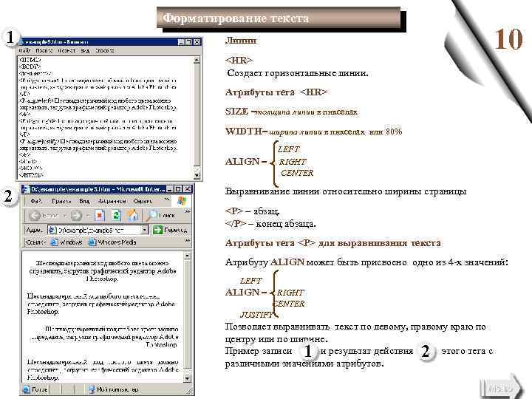Click the green Go arrow (Переход)
Viewport: 532px width, 399px height.
pos(157,230)
